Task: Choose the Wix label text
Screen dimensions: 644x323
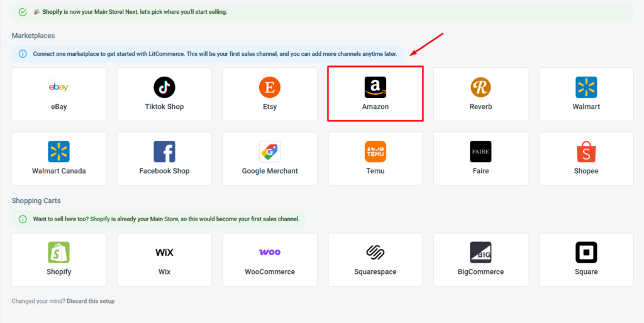Action: tap(164, 271)
